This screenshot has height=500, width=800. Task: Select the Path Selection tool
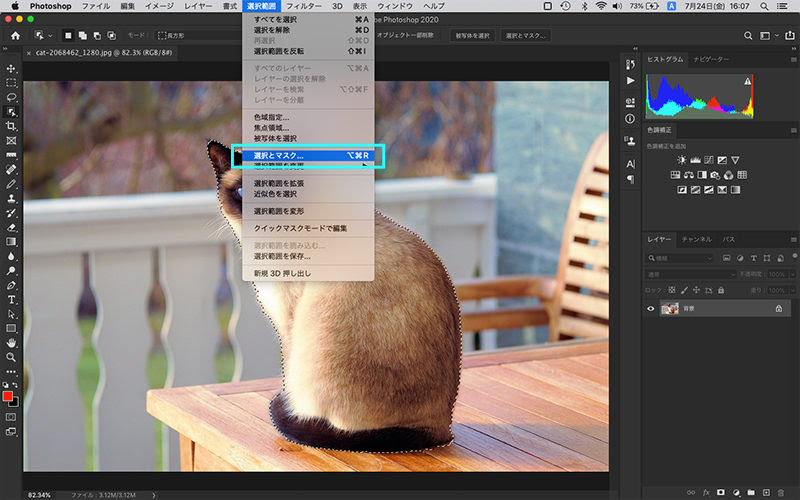pos(11,314)
